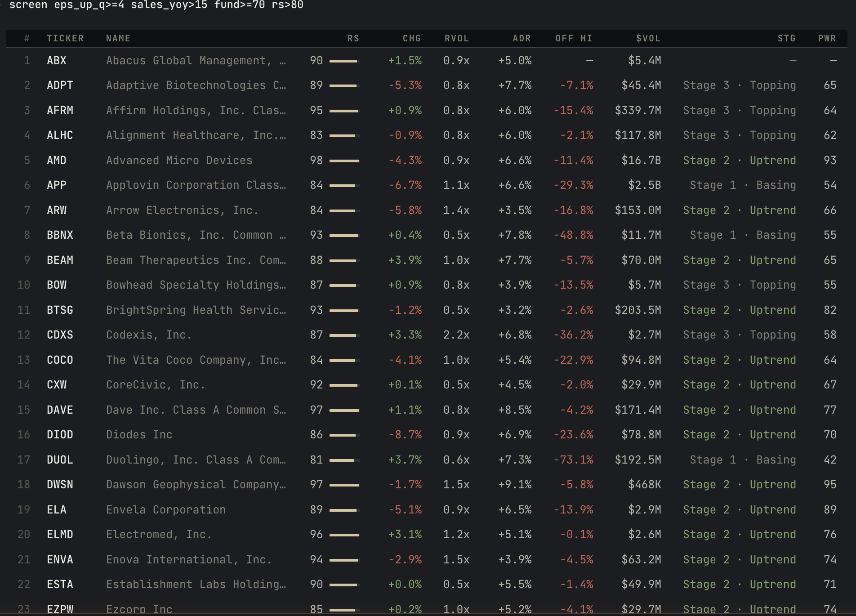The height and width of the screenshot is (616, 856).
Task: Click DWSN's $468K dollar volume
Action: pos(645,485)
